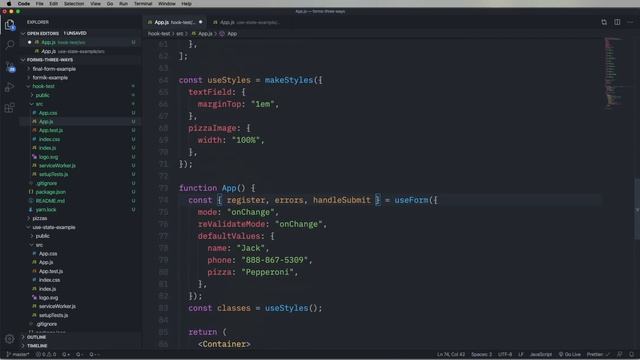Click the src breadcrumb segment

180,34
